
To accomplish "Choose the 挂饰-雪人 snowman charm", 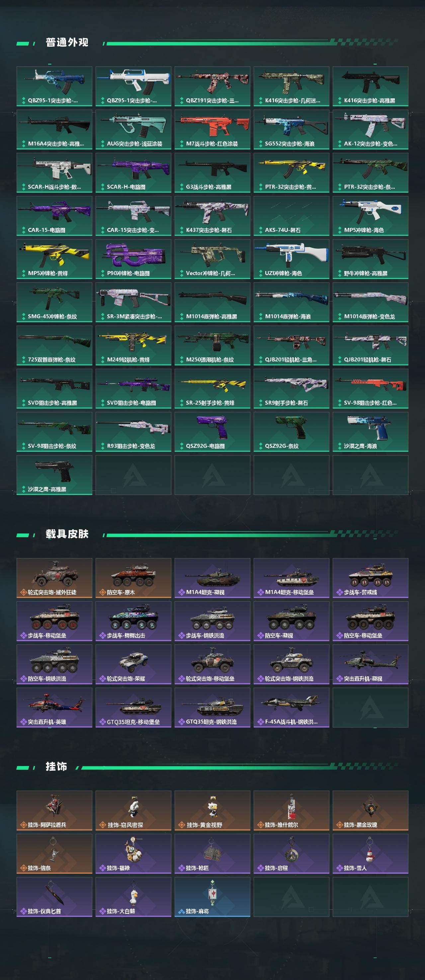I will (x=370, y=854).
